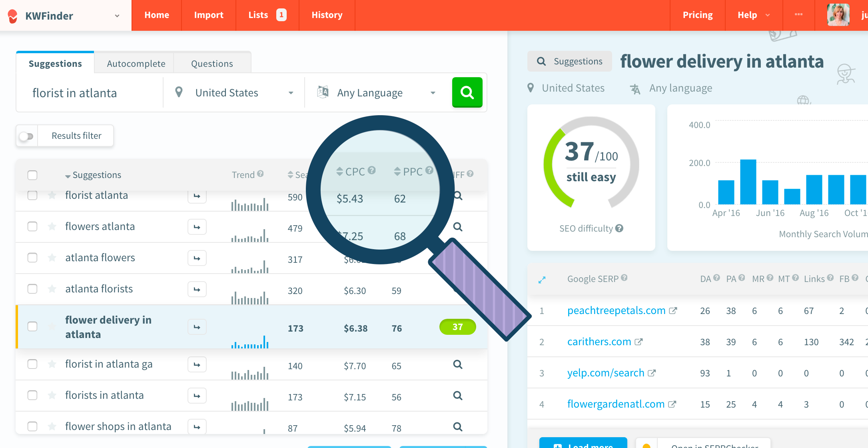The width and height of the screenshot is (868, 448).
Task: Open the United States location dropdown
Action: [x=234, y=93]
